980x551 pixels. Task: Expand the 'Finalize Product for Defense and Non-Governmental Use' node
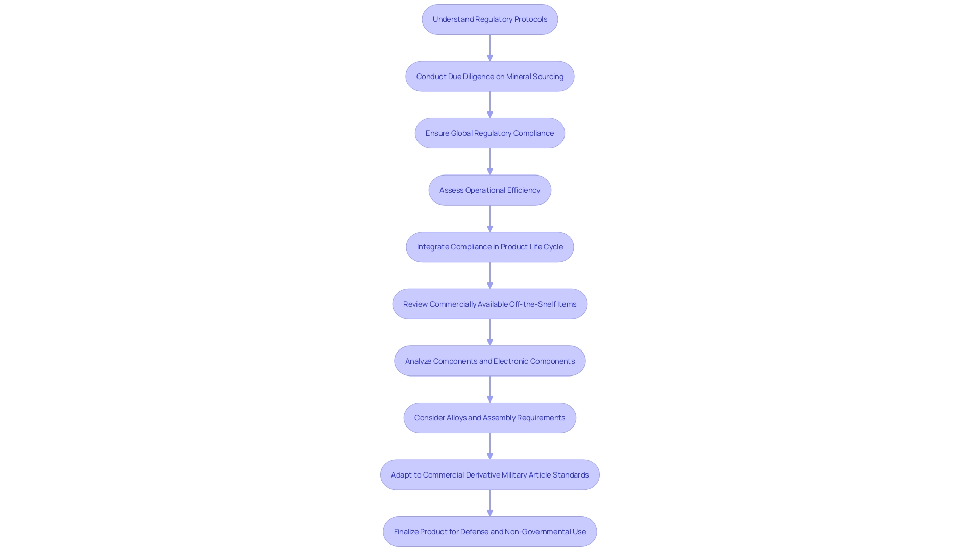[490, 532]
